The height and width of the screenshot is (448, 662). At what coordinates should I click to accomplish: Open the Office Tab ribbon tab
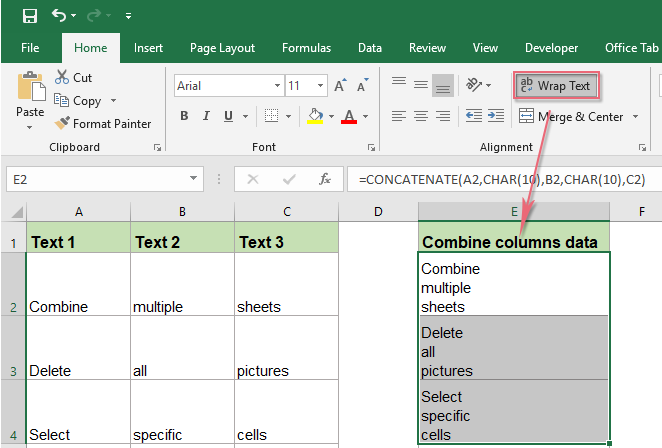coord(632,48)
